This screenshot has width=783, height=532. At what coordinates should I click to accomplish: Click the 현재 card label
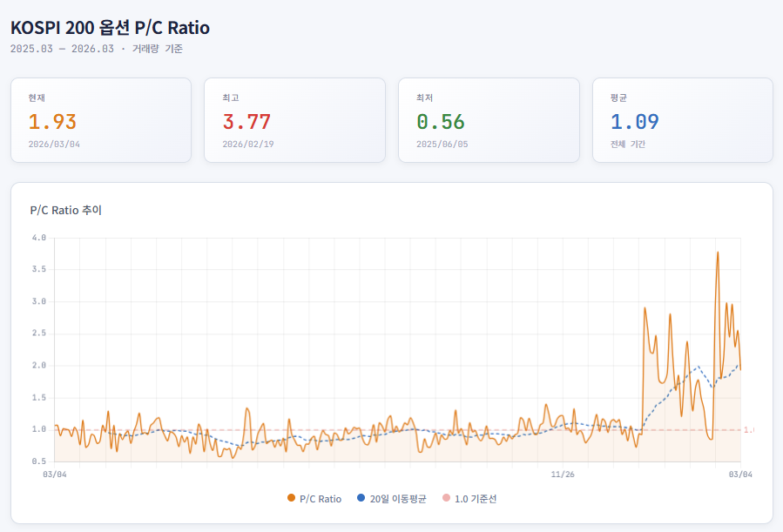click(x=37, y=98)
